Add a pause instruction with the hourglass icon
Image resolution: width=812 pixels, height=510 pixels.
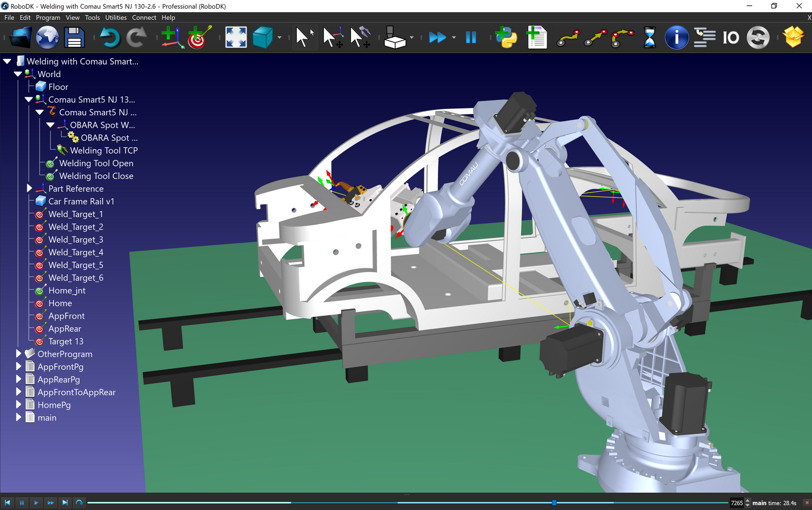649,38
